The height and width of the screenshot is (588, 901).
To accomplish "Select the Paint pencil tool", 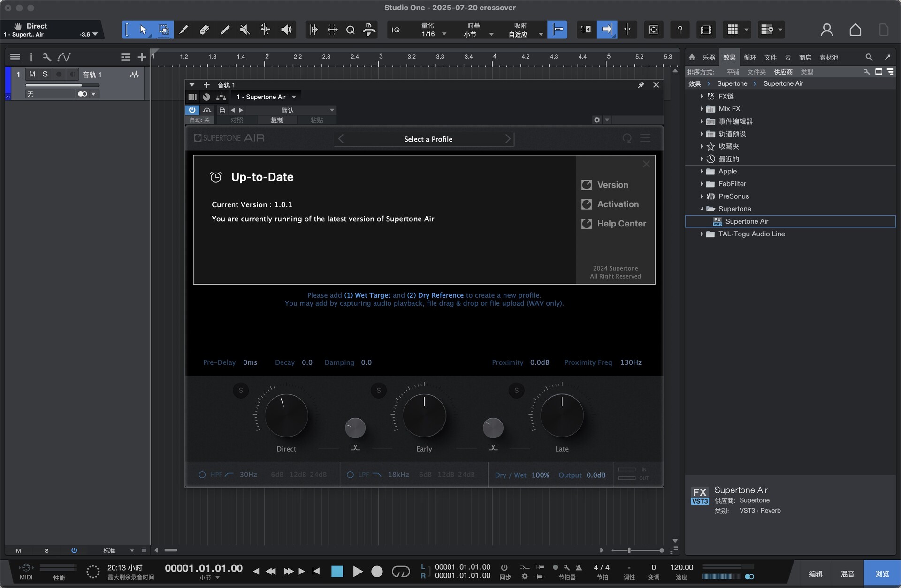I will click(x=225, y=30).
